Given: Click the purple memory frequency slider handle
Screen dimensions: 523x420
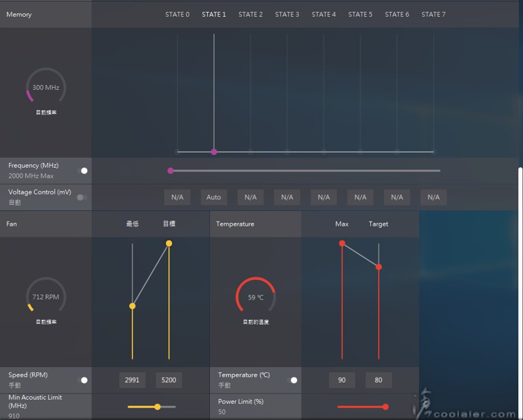Looking at the screenshot, I should click(x=170, y=171).
